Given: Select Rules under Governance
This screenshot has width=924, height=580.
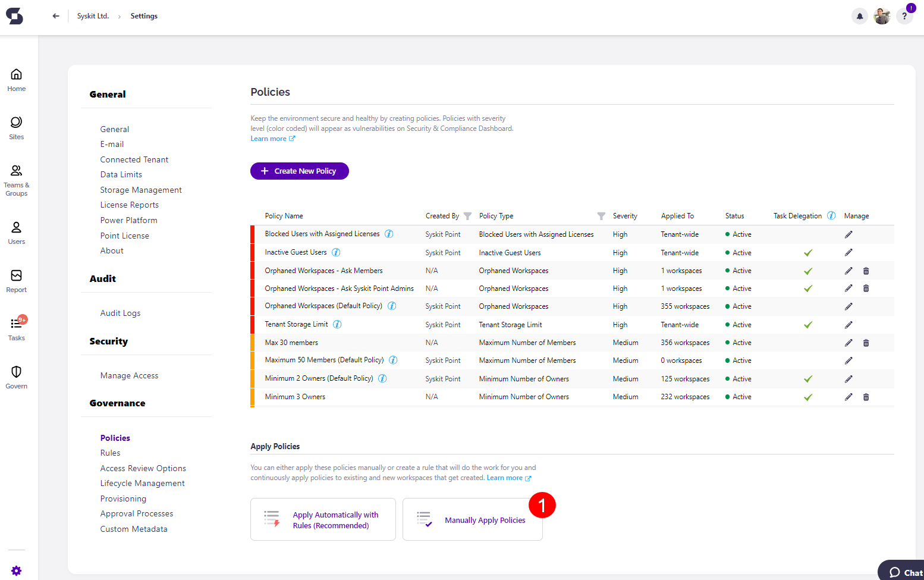Looking at the screenshot, I should (110, 453).
